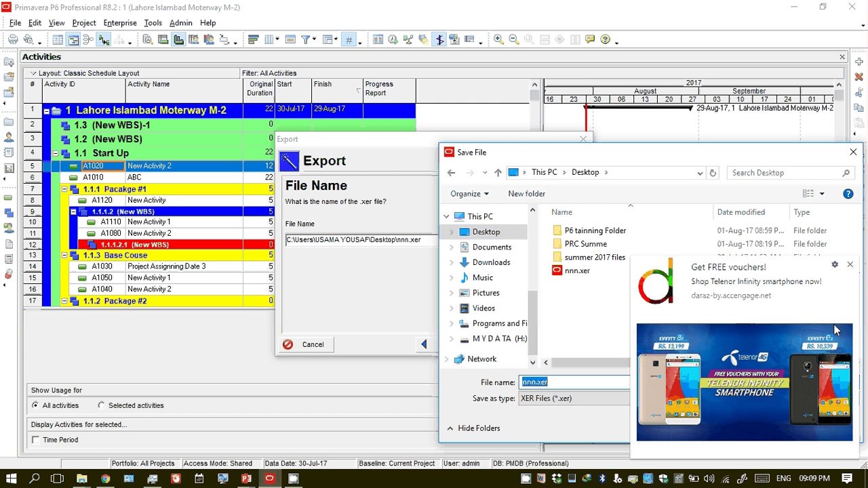Collapse Hide Folders in Save File dialog
This screenshot has height=488, width=868.
pos(473,428)
